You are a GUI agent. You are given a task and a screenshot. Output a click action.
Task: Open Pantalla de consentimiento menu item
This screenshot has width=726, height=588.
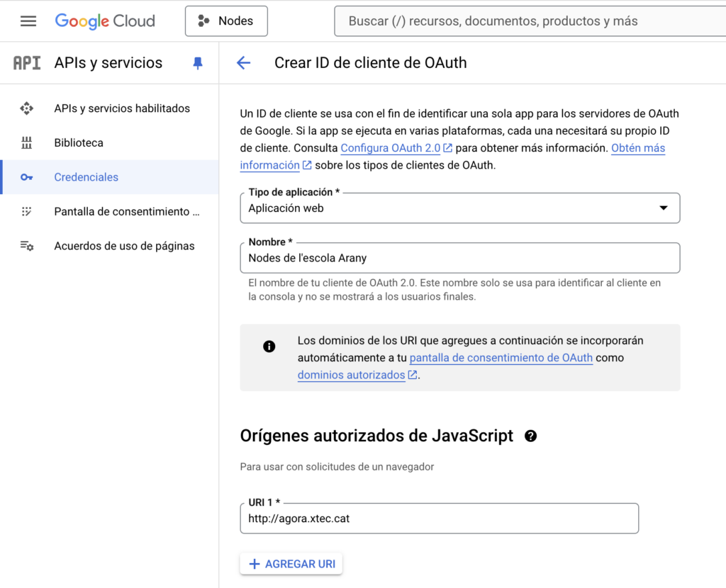[126, 212]
